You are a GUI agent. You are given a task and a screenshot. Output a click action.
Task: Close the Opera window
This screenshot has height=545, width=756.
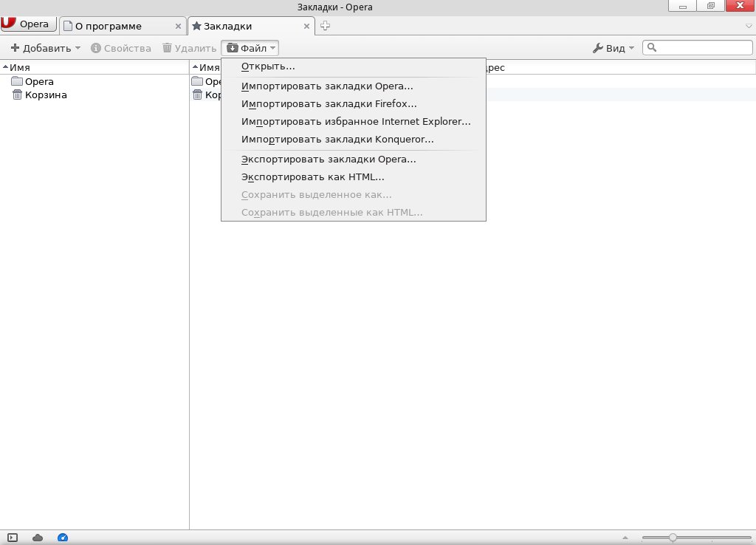[740, 6]
